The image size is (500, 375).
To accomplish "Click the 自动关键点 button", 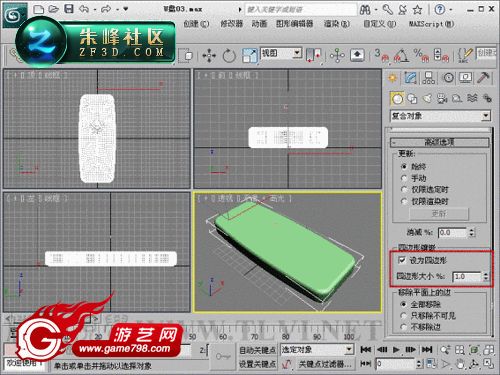I will point(257,350).
